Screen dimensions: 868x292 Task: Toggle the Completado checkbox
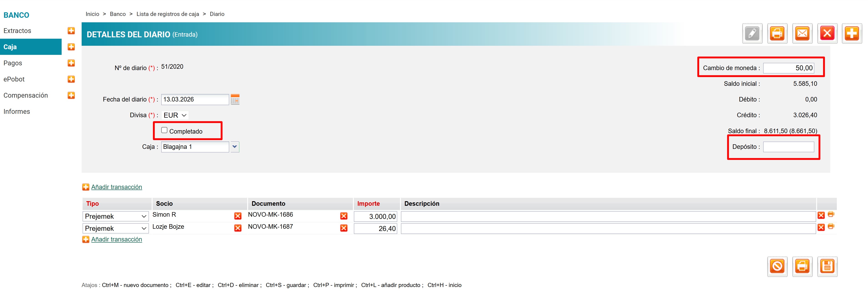164,130
